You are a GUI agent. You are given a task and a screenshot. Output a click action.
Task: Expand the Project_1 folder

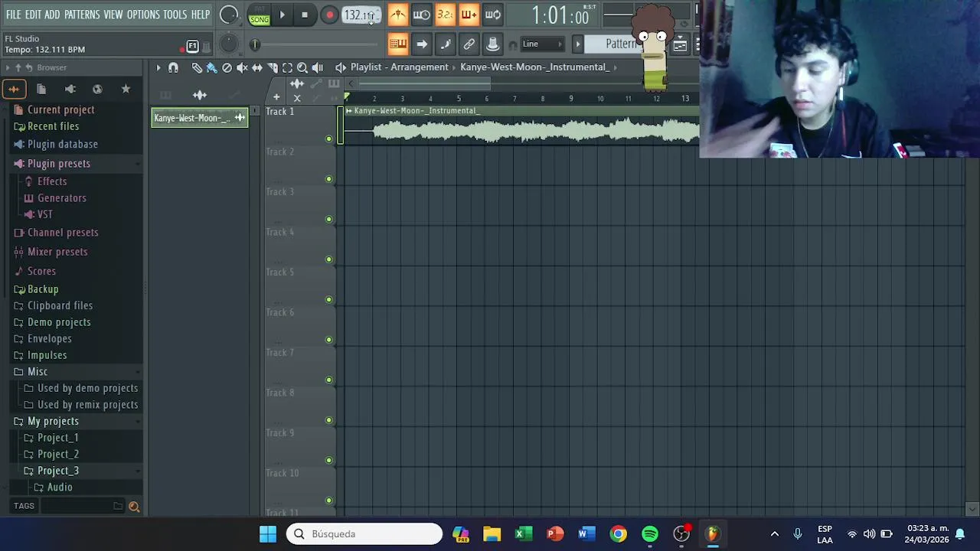point(58,438)
